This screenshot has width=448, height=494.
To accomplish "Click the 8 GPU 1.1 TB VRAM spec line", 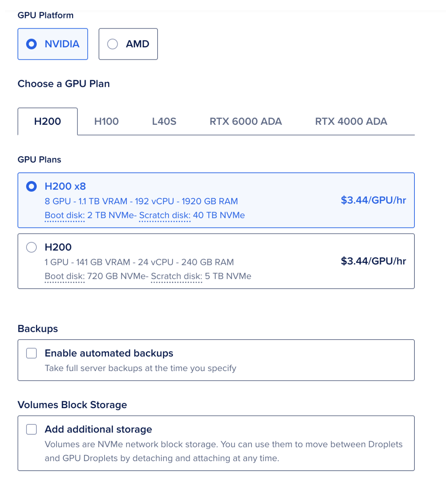I will tap(141, 201).
